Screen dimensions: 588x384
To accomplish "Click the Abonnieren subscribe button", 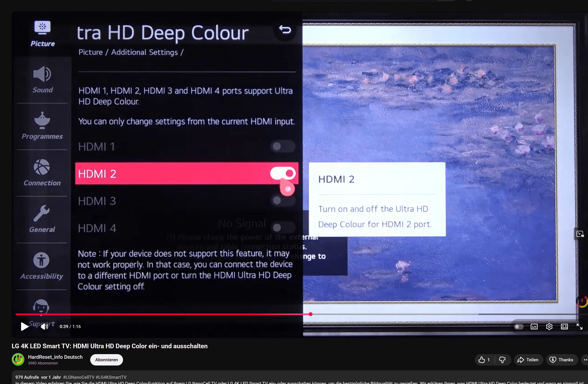I will pyautogui.click(x=106, y=360).
